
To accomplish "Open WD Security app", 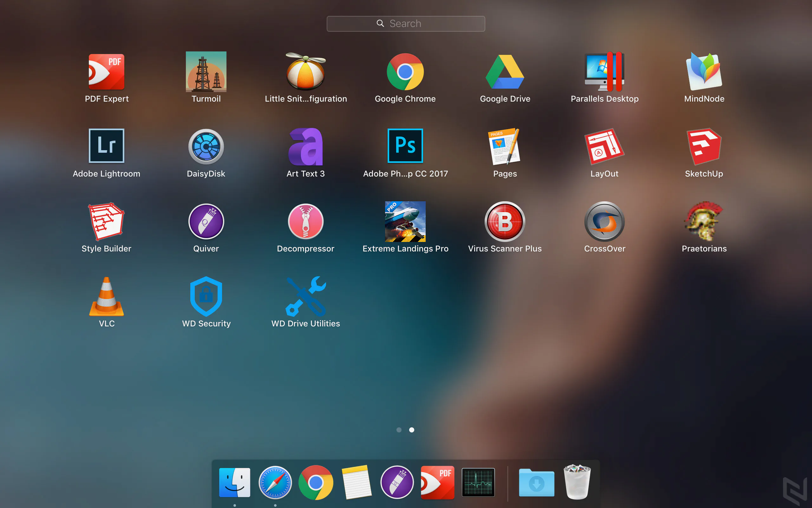I will [206, 296].
